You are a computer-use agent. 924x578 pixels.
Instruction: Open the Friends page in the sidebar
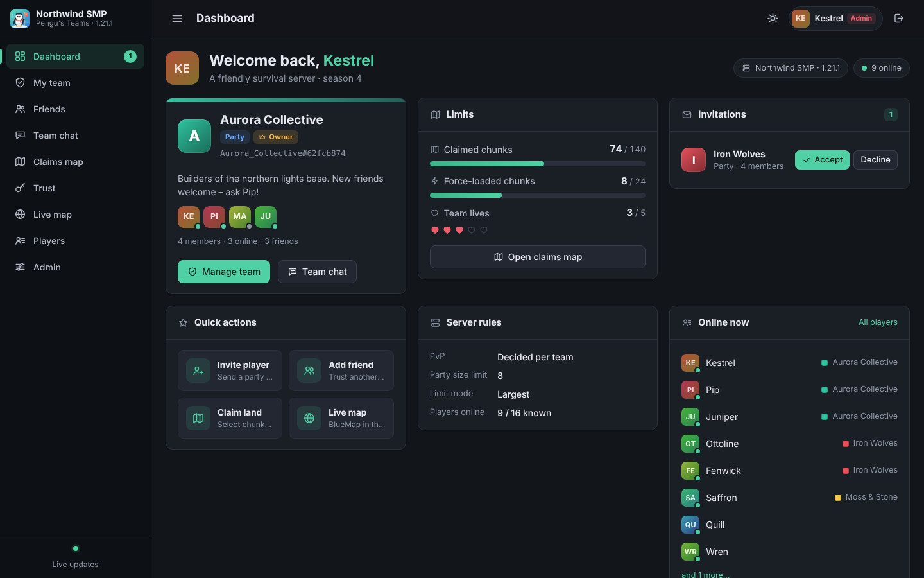(x=75, y=109)
